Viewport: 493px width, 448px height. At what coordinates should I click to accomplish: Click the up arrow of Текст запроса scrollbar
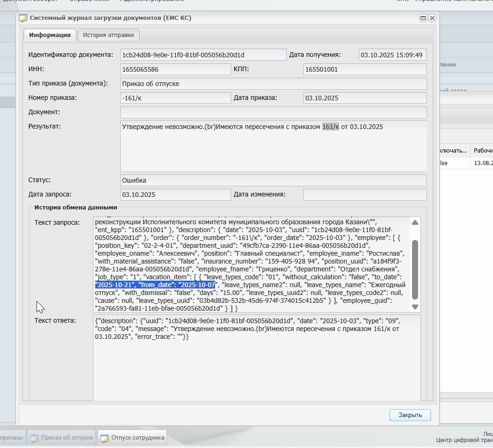415,222
